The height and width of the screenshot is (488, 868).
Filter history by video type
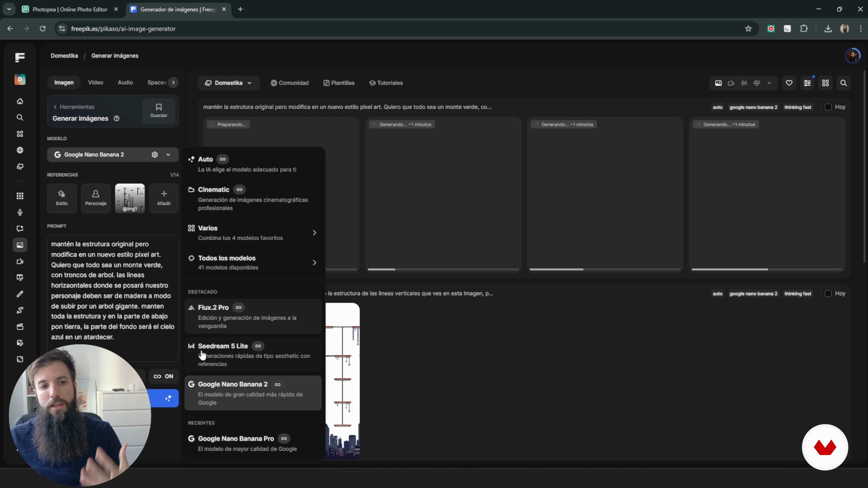731,83
